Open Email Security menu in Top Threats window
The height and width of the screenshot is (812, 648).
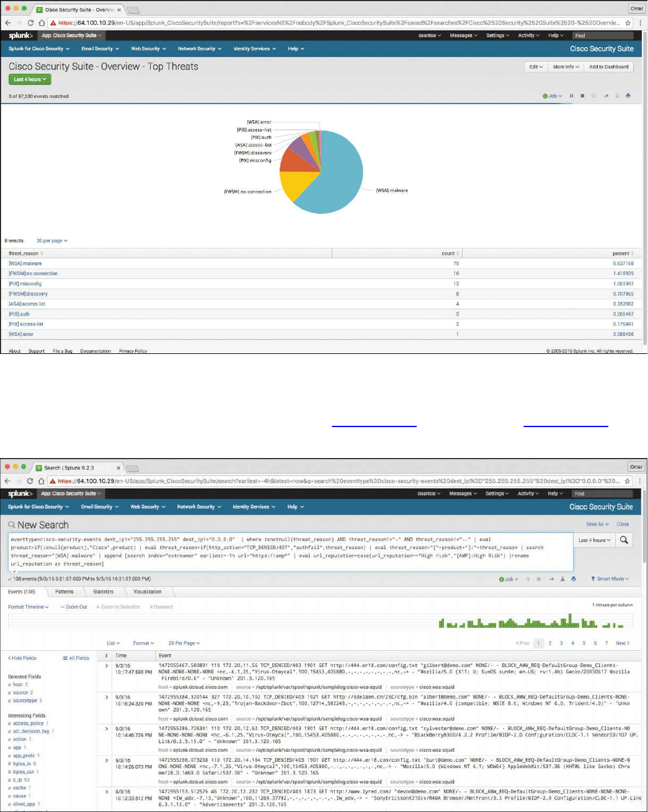(100, 48)
